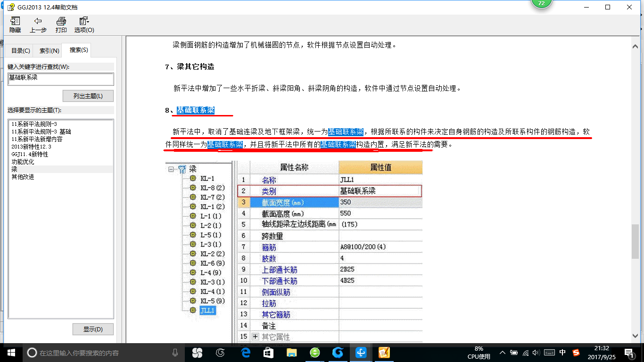The width and height of the screenshot is (644, 362).
Task: Select topic 11系新平法新增内容
Action: click(x=37, y=139)
